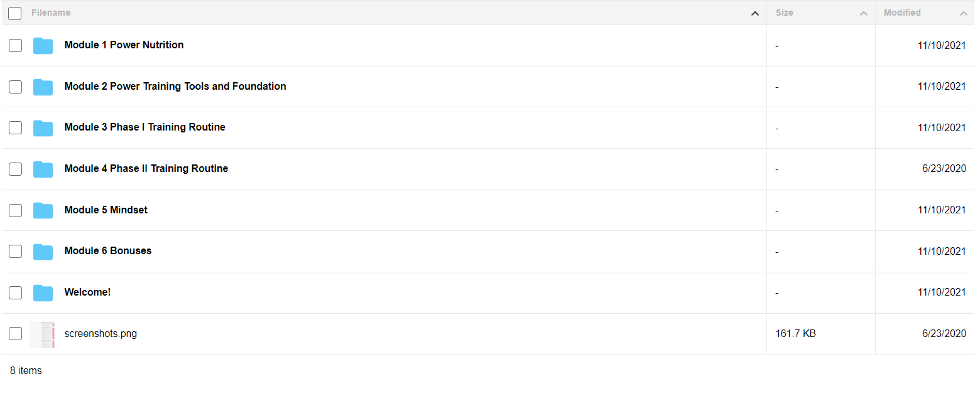This screenshot has height=396, width=980.
Task: Open the screenshots.png file name
Action: pos(101,333)
